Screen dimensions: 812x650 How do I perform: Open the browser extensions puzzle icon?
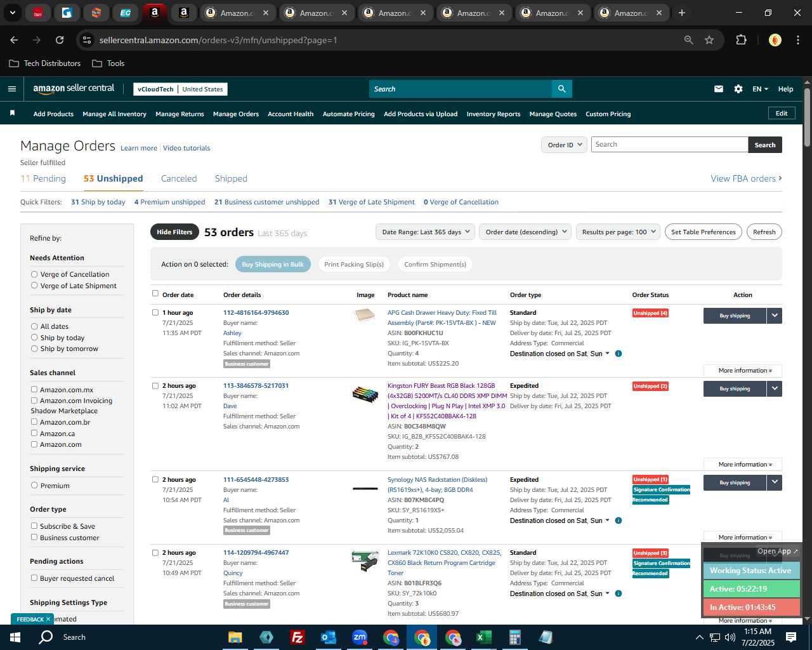pos(741,40)
